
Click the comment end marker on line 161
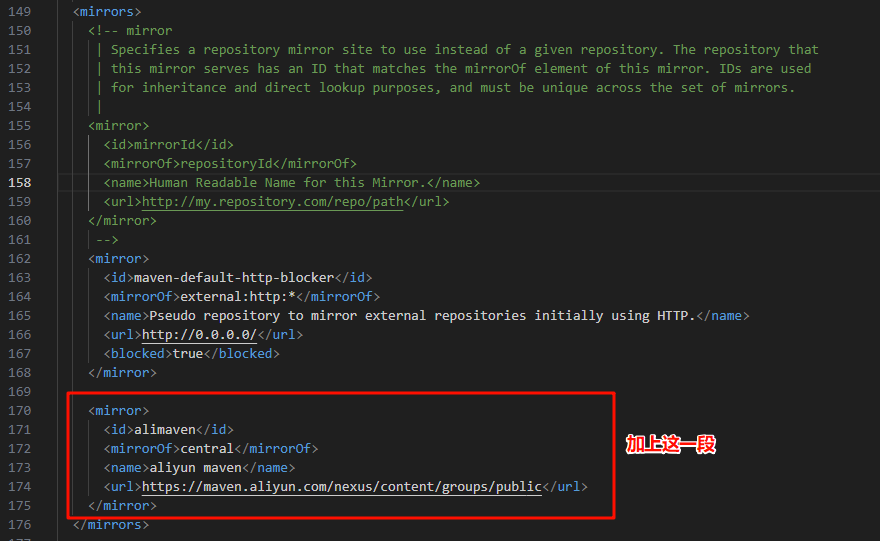coord(107,240)
